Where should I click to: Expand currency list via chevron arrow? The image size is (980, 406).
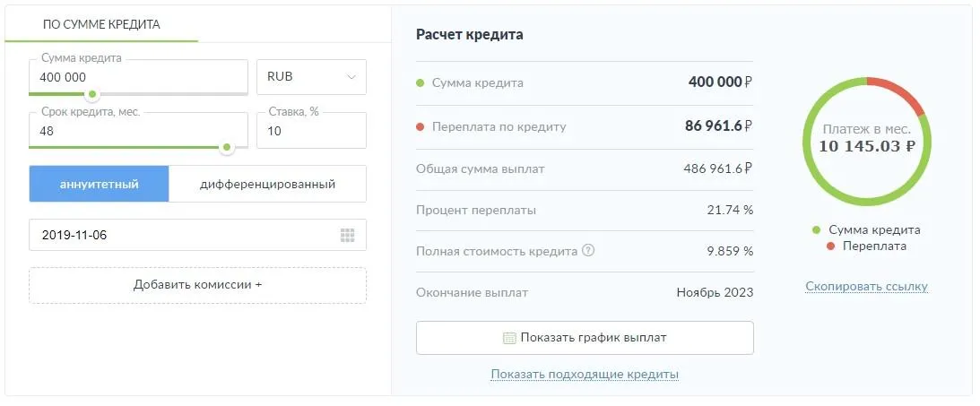tap(351, 77)
